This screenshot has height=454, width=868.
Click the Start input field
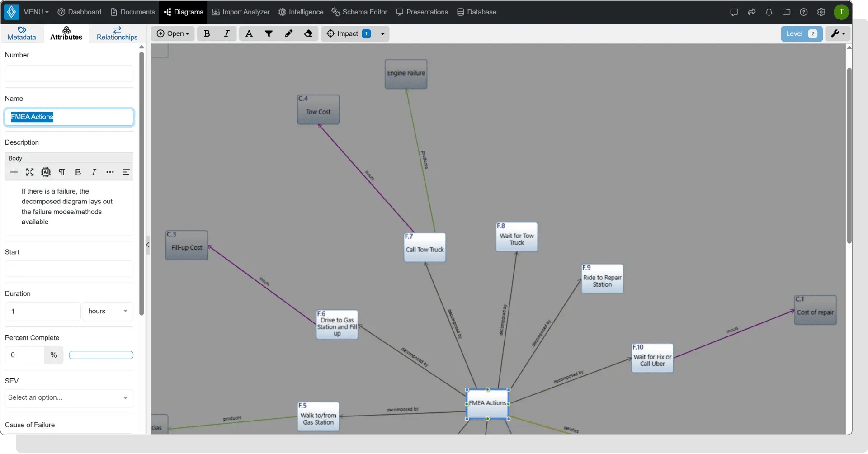[x=69, y=269]
